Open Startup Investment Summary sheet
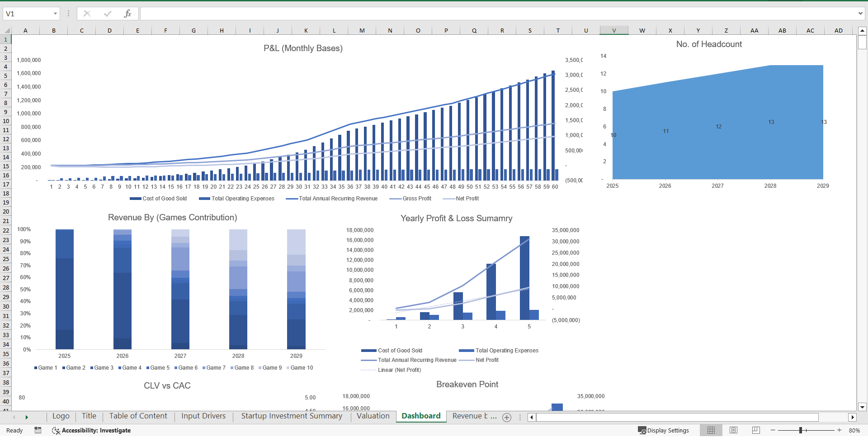This screenshot has height=437, width=868. (292, 416)
